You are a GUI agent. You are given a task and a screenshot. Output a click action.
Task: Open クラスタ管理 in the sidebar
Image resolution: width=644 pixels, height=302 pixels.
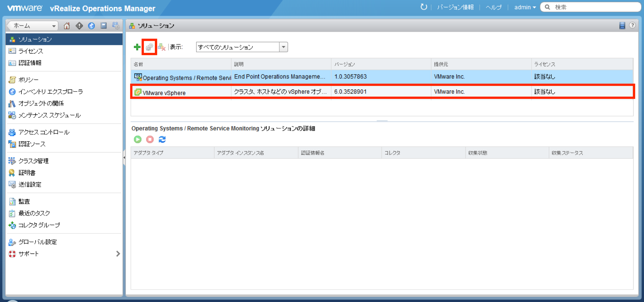pos(33,161)
